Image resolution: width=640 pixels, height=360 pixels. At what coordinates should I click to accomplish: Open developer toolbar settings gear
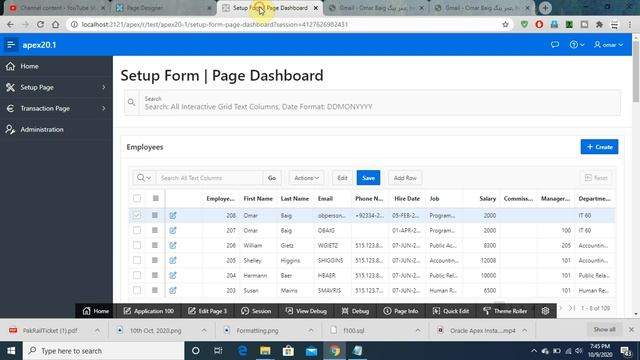coord(545,311)
